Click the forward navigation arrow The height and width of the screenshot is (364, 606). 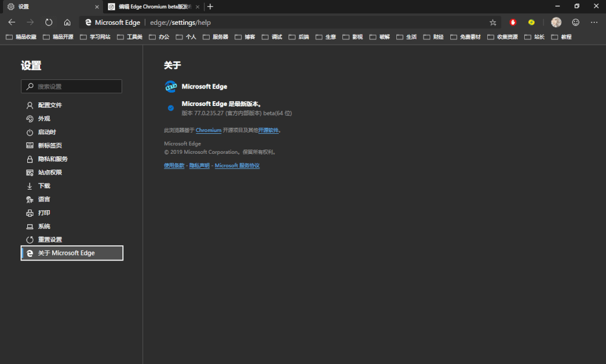(30, 22)
